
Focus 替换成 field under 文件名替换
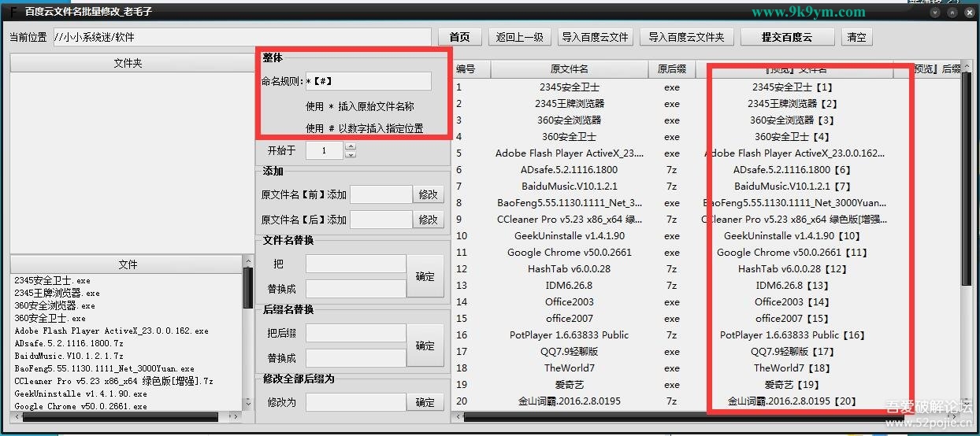[355, 289]
